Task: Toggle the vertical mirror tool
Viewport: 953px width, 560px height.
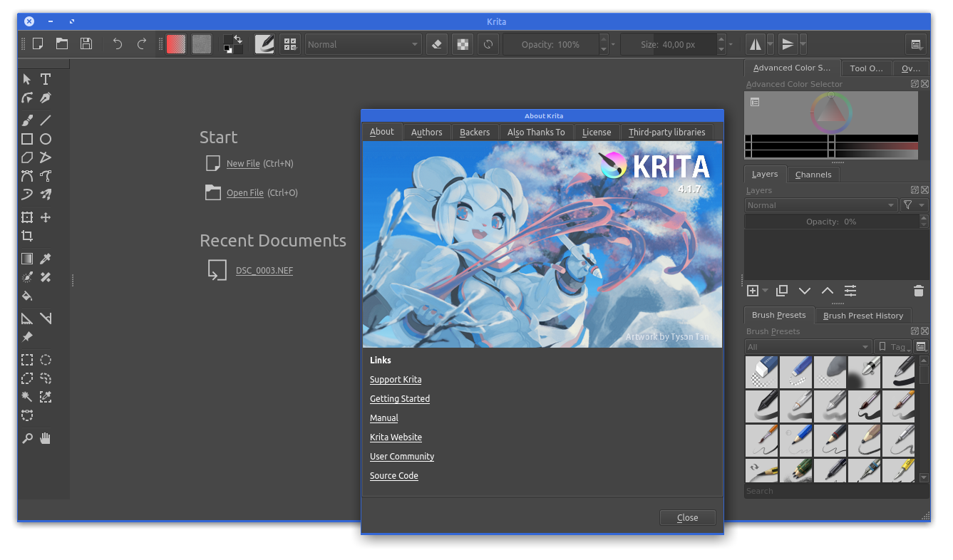Action: click(x=788, y=44)
